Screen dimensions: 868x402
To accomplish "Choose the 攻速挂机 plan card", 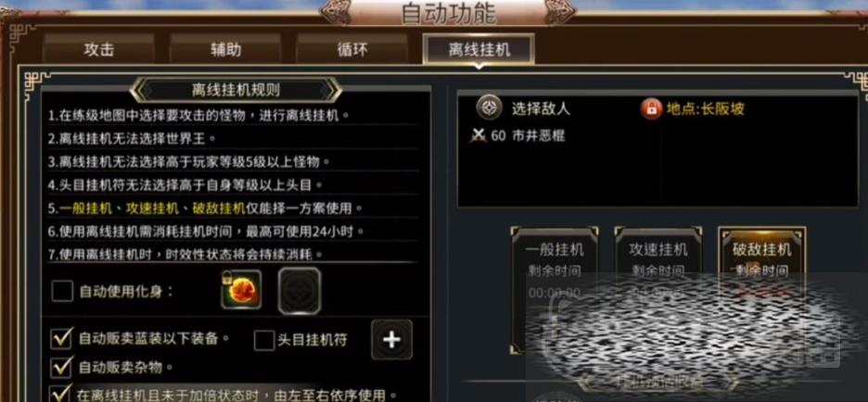I will pos(658,287).
